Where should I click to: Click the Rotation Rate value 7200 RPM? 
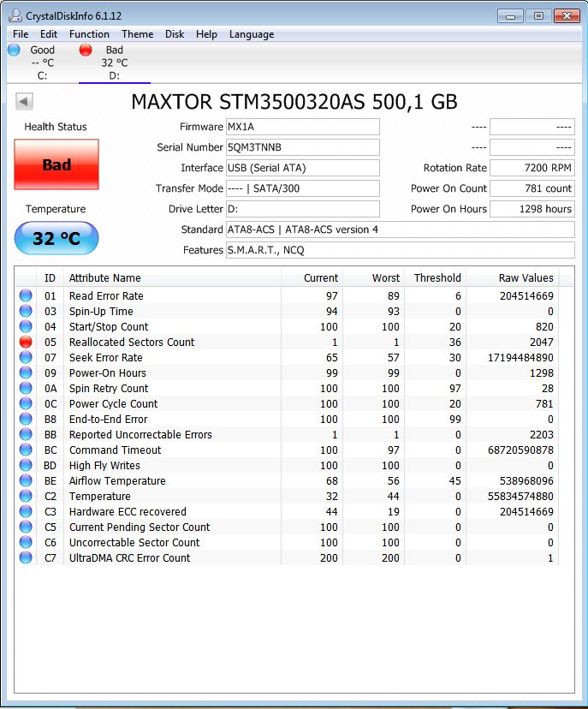pos(532,168)
